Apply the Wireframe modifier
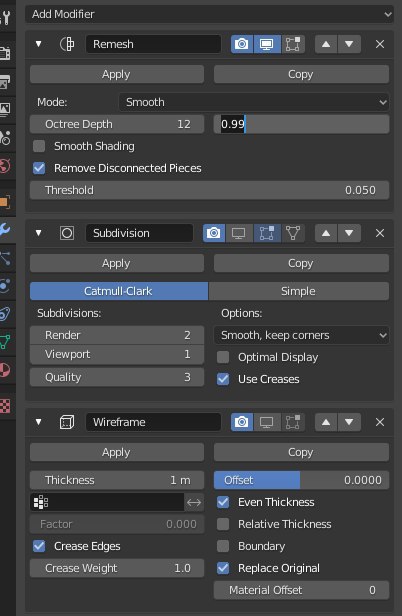 (117, 452)
